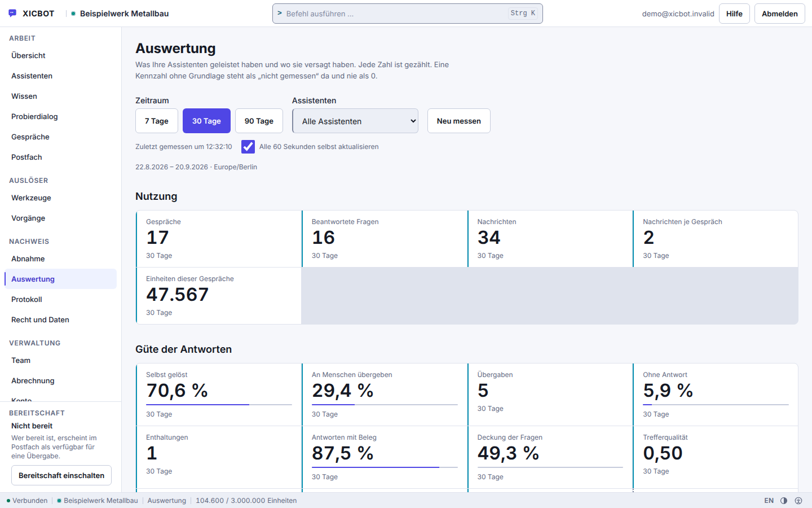Image resolution: width=812 pixels, height=508 pixels.
Task: Click Verbunden status in the status bar
Action: (27, 501)
